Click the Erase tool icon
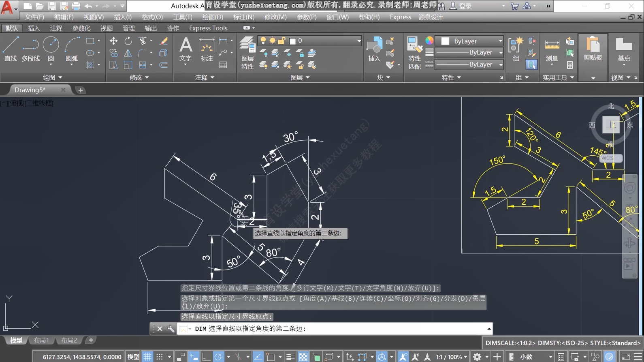Image resolution: width=644 pixels, height=362 pixels. [x=164, y=41]
